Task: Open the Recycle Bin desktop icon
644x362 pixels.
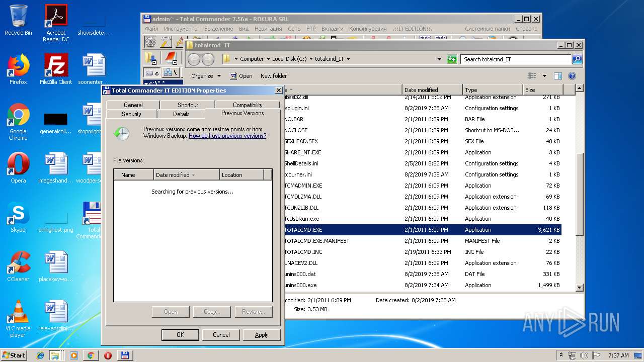Action: (x=18, y=20)
